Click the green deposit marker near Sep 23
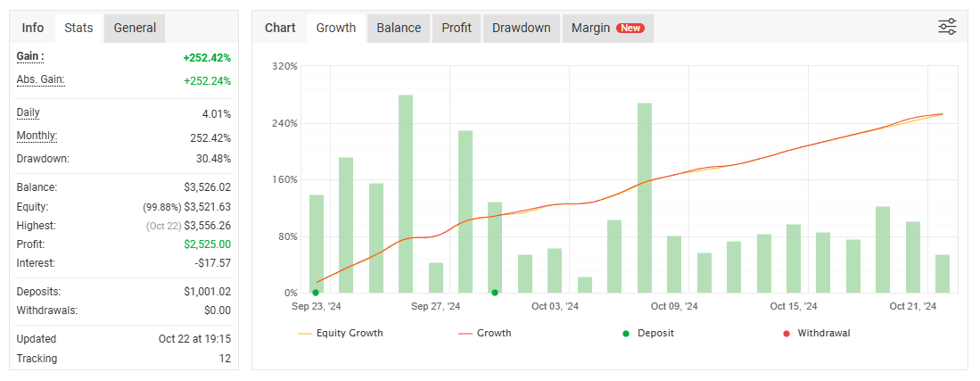The image size is (980, 381). (316, 292)
